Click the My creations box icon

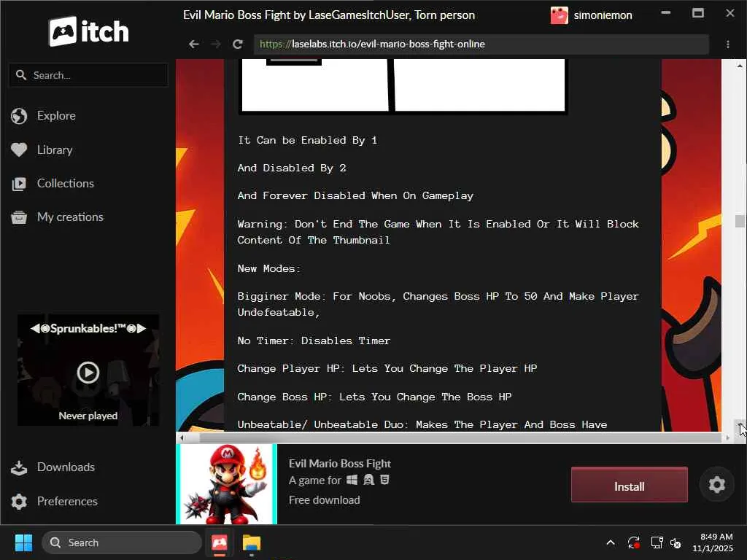pyautogui.click(x=19, y=217)
